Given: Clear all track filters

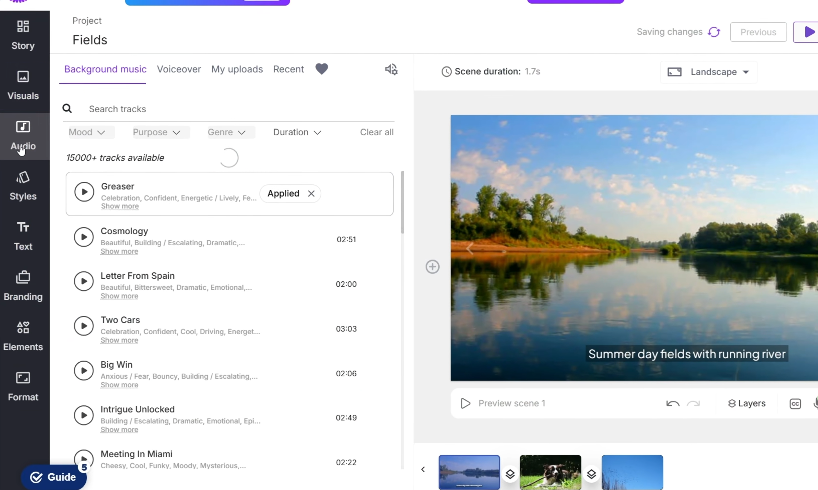Looking at the screenshot, I should (x=377, y=132).
